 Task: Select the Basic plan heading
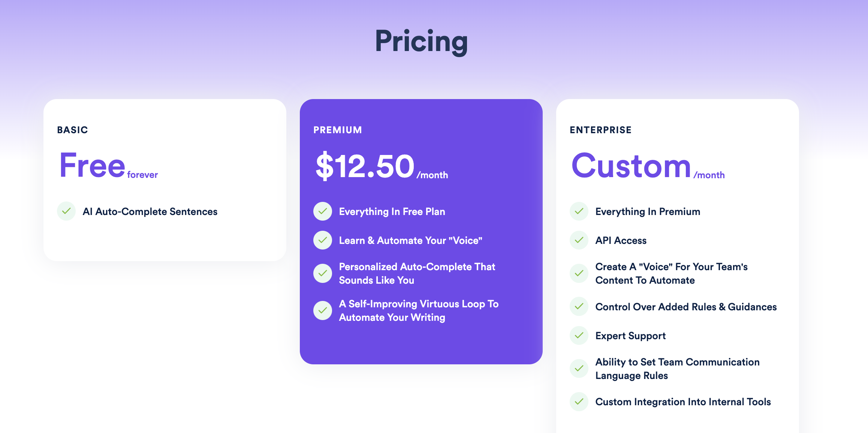click(x=72, y=130)
